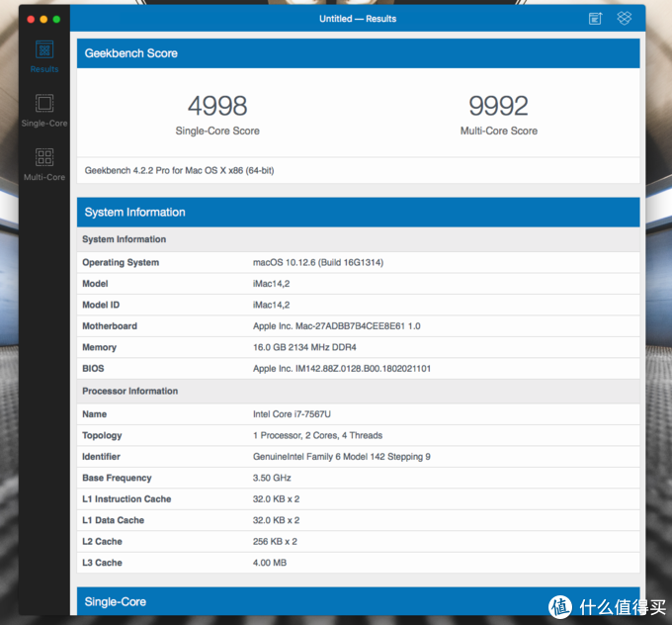This screenshot has width=672, height=625.
Task: Click the 4998 single-core score value
Action: [217, 106]
